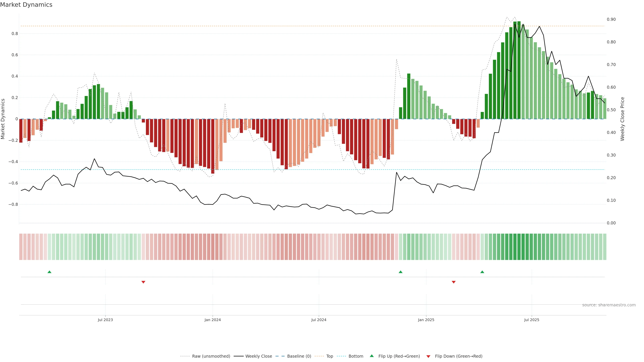Click the source: sharemaestro.com text
The height and width of the screenshot is (362, 644).
pos(609,305)
